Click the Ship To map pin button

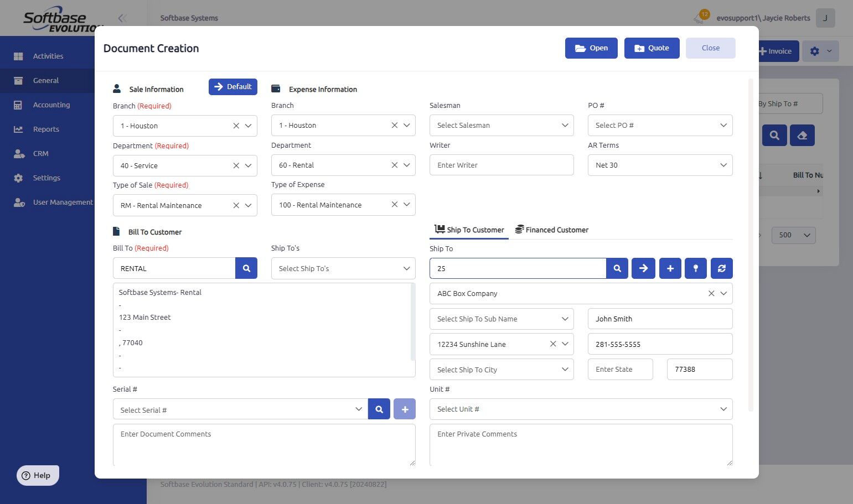[696, 268]
